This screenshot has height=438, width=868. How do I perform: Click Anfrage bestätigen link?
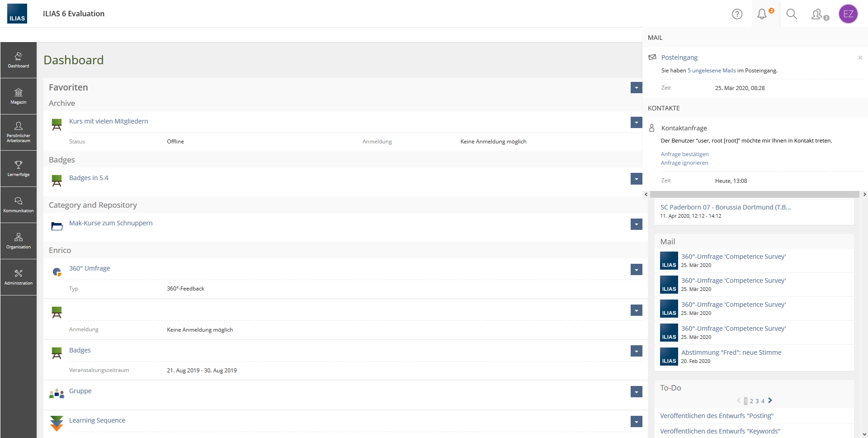pyautogui.click(x=684, y=154)
